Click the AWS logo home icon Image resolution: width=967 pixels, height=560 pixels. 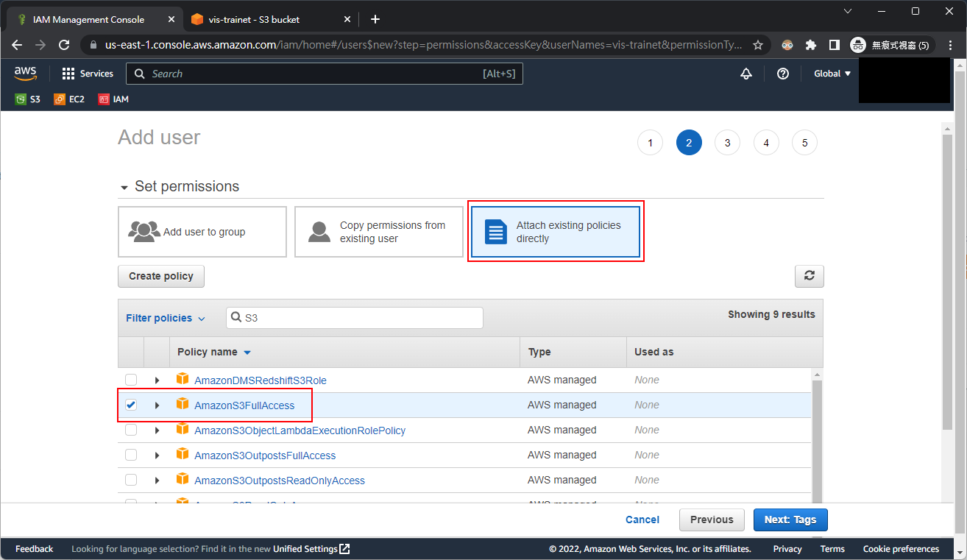pos(25,73)
